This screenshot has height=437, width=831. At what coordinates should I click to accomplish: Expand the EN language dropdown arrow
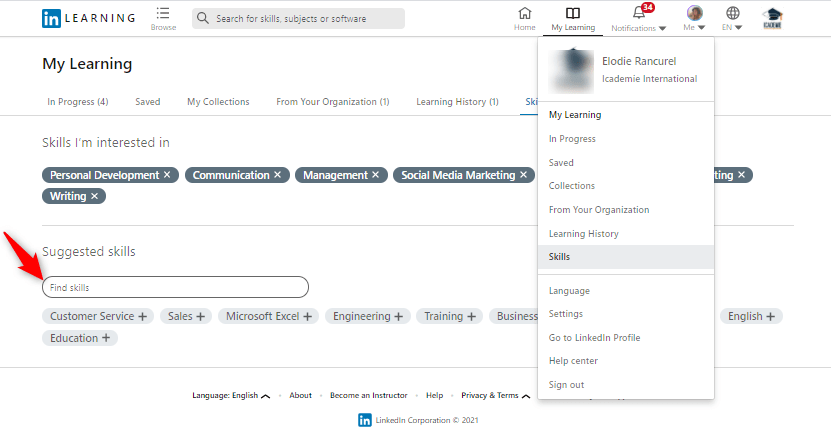pos(738,28)
